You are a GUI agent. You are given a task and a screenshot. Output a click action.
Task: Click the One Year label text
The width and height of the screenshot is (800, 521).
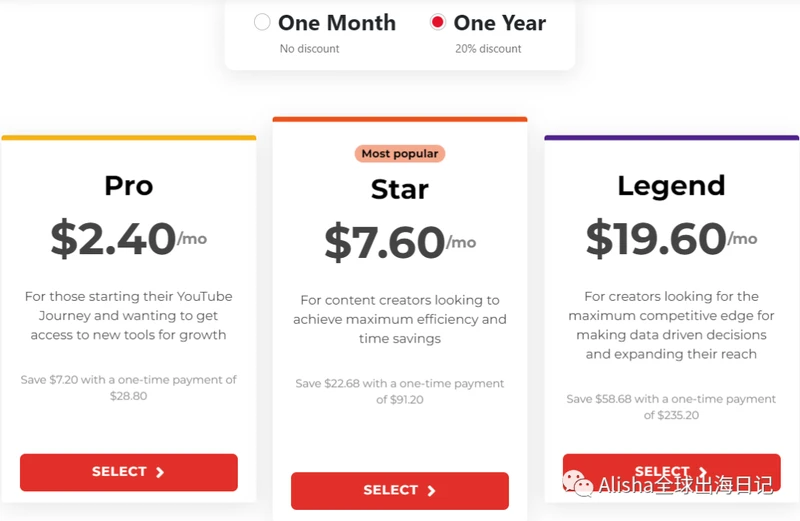click(x=499, y=23)
